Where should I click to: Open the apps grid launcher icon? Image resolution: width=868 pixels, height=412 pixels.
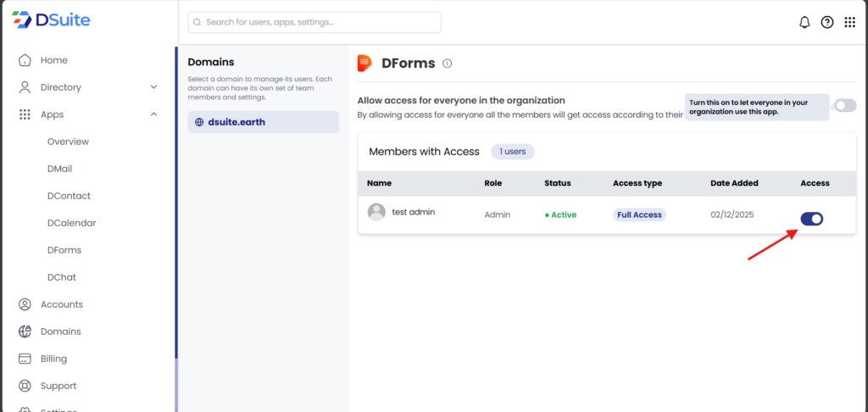tap(849, 22)
